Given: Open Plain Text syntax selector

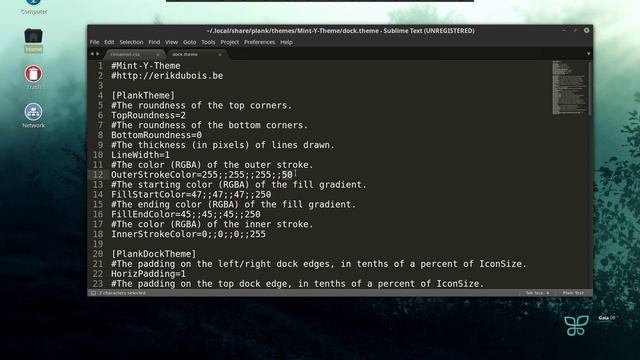Looking at the screenshot, I should [x=573, y=293].
